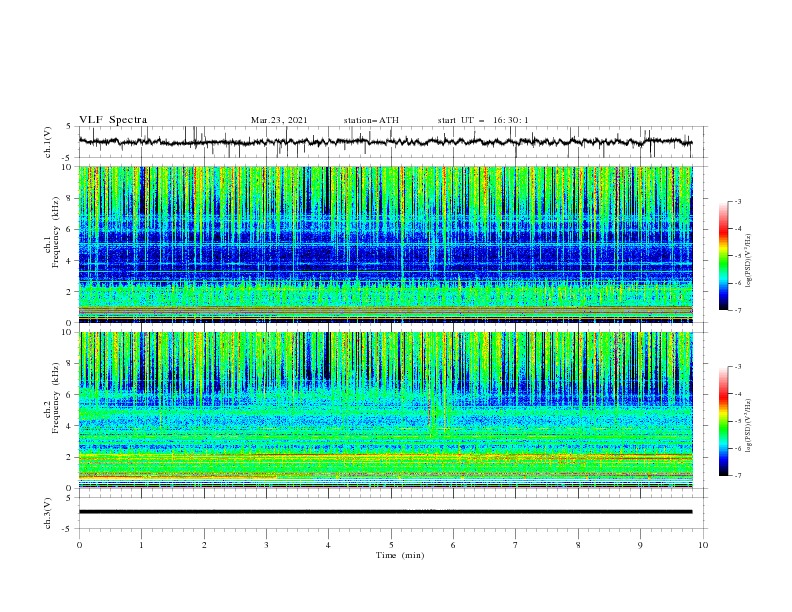The height and width of the screenshot is (612, 792).
Task: Click the "8" tick on ch.2 frequency axis
Action: (71, 364)
